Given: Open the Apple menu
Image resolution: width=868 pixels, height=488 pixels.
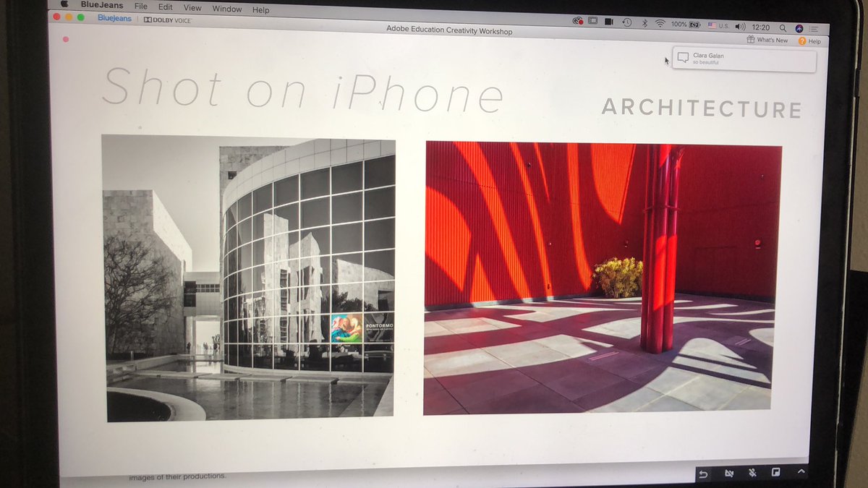Looking at the screenshot, I should click(x=64, y=4).
